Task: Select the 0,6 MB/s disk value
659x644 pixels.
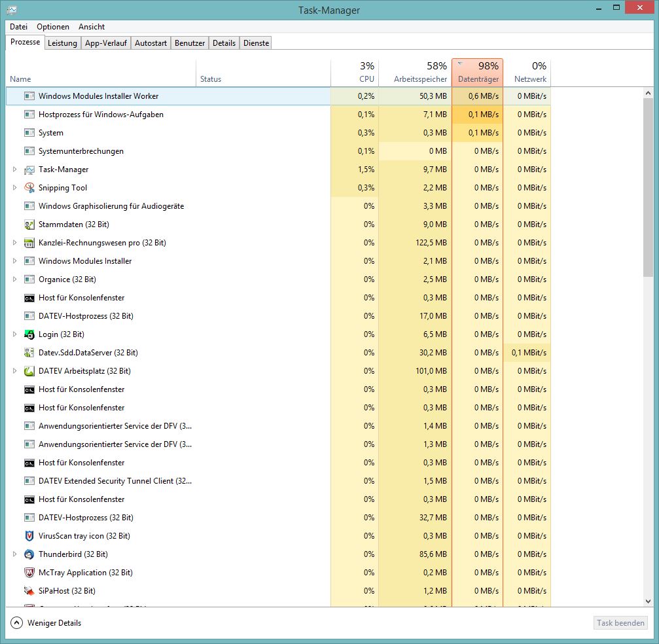Action: [x=484, y=96]
